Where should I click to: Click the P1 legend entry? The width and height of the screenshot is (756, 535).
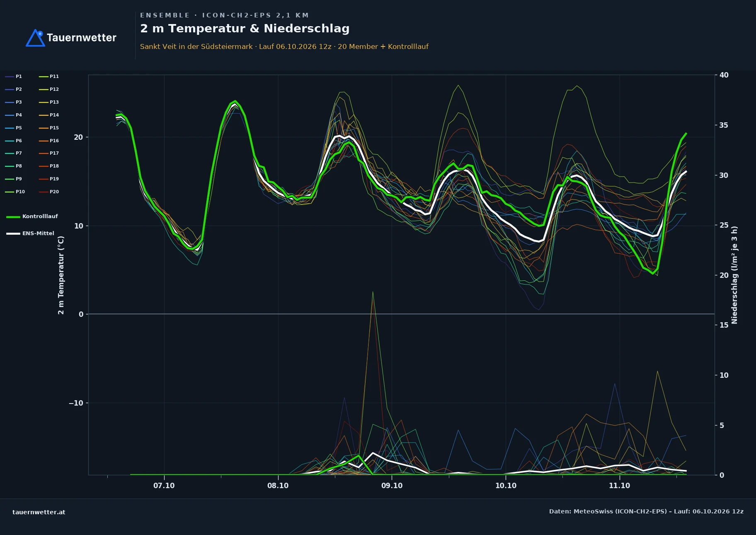pos(14,76)
